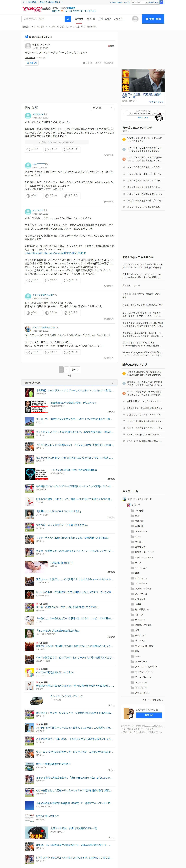Open スポーツ parent category with thumbnail
The image size is (186, 868).
(133, 505)
